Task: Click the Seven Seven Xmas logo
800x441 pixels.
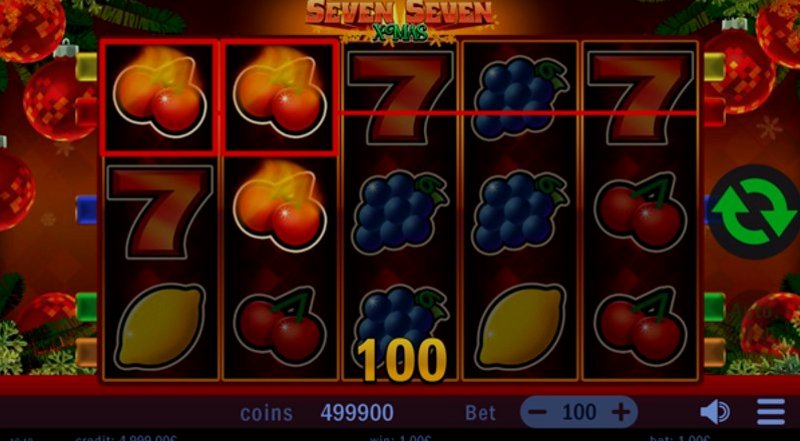Action: [400, 21]
